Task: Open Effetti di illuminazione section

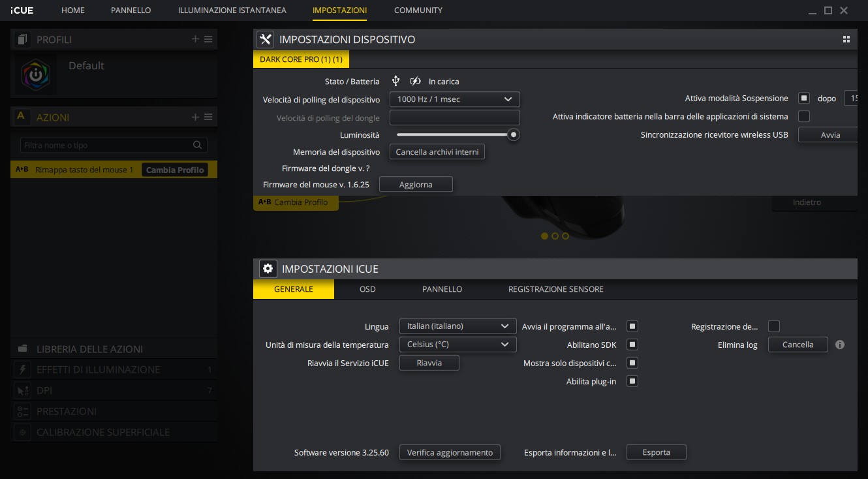Action: point(114,369)
